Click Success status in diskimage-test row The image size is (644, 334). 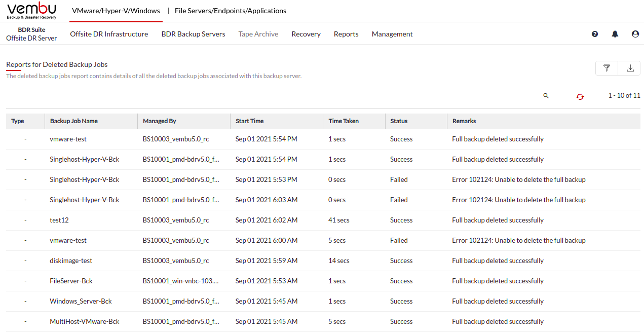tap(401, 261)
